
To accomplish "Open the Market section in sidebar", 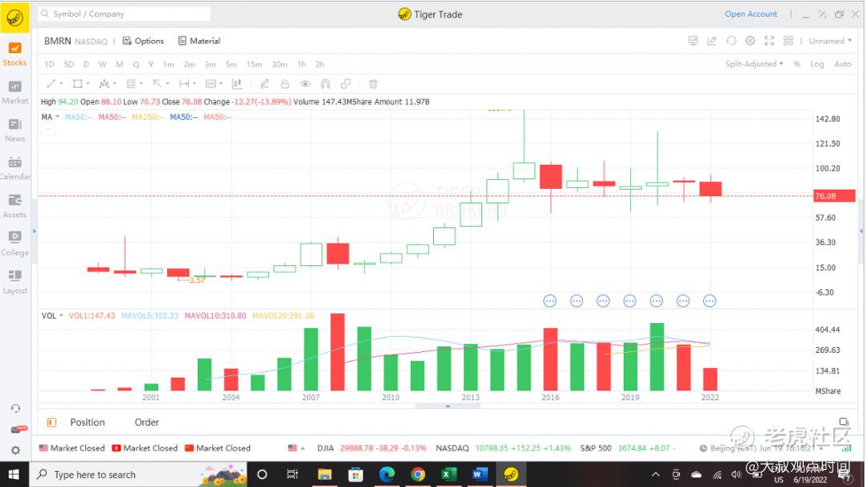I will [15, 92].
